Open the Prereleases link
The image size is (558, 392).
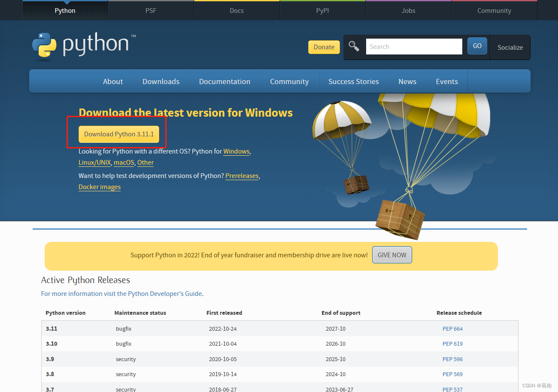(x=242, y=176)
